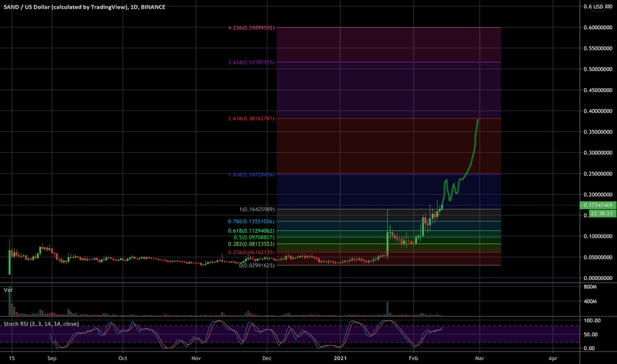Click the 0.05000000 price axis value
The width and height of the screenshot is (617, 364).
(x=598, y=257)
